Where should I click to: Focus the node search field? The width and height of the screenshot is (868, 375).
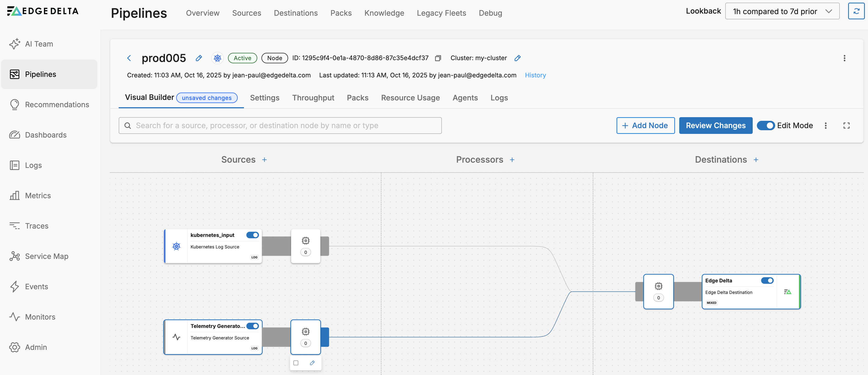tap(280, 126)
